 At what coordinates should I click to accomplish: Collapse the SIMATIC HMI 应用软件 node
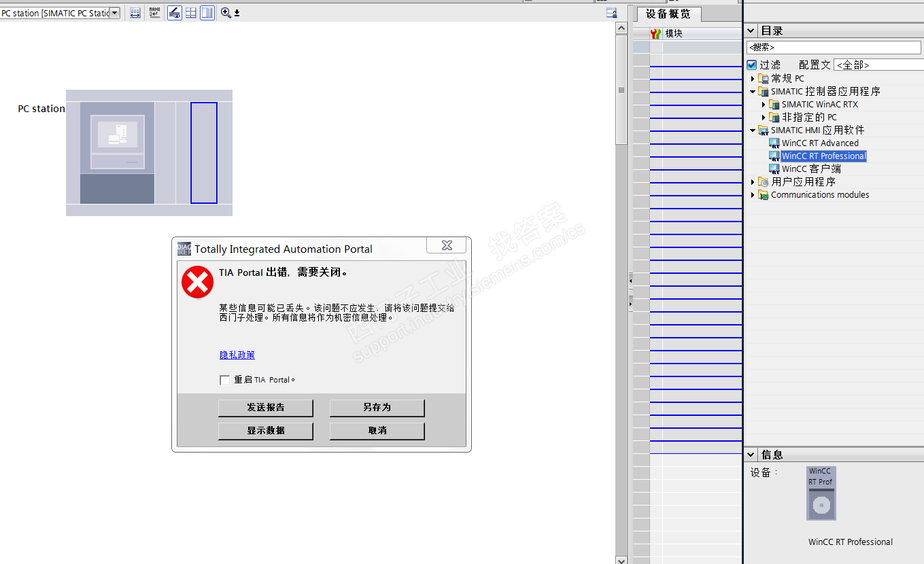point(753,130)
